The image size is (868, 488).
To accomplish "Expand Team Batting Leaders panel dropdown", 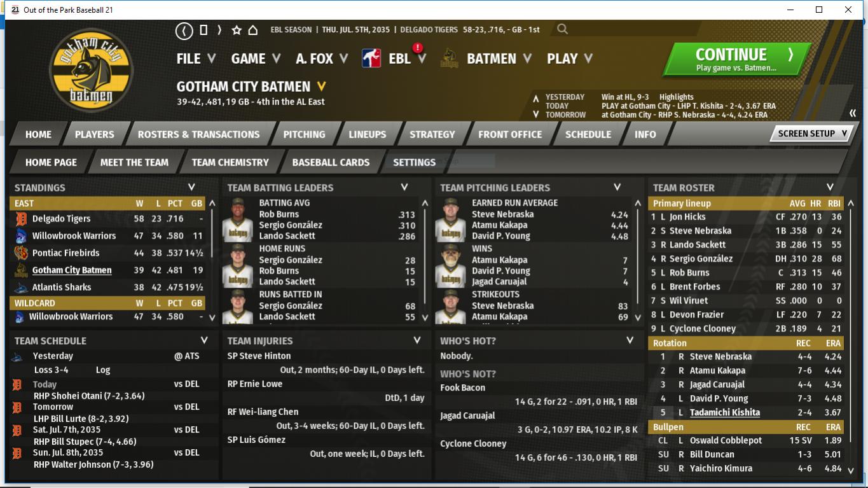I will 404,187.
